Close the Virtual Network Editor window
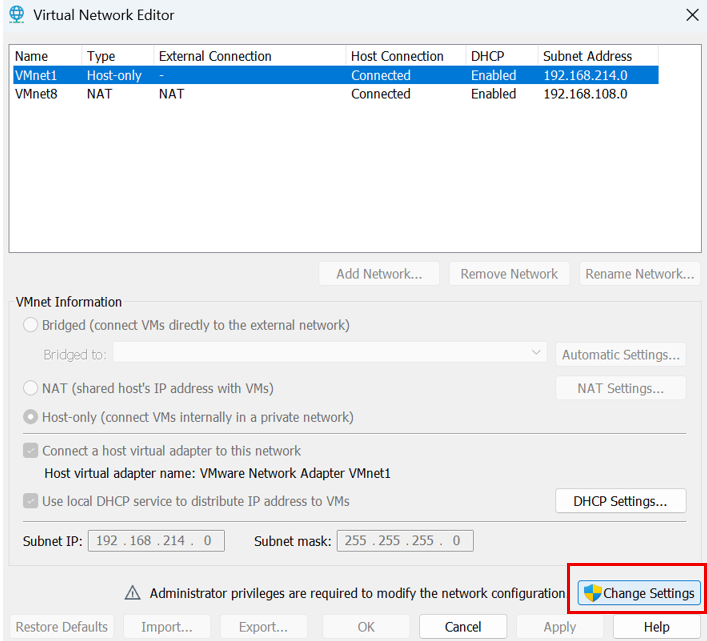Screen dimensions: 707x641 692,15
